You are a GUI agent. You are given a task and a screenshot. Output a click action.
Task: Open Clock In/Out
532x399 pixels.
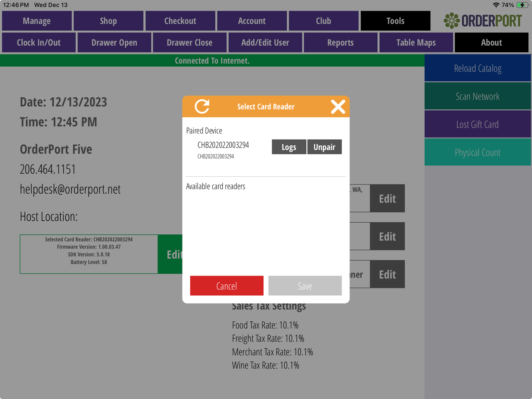tap(39, 42)
